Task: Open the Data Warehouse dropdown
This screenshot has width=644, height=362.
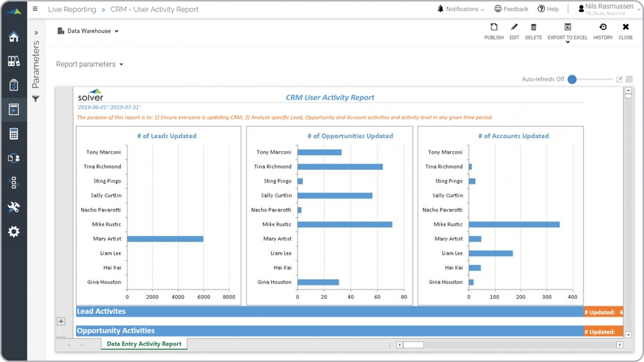Action: click(88, 31)
